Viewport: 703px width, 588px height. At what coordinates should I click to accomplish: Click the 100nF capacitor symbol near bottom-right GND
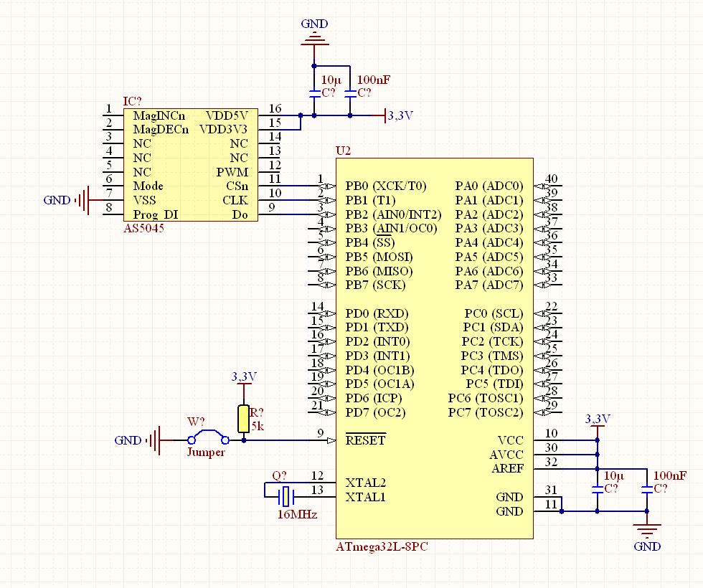[646, 489]
